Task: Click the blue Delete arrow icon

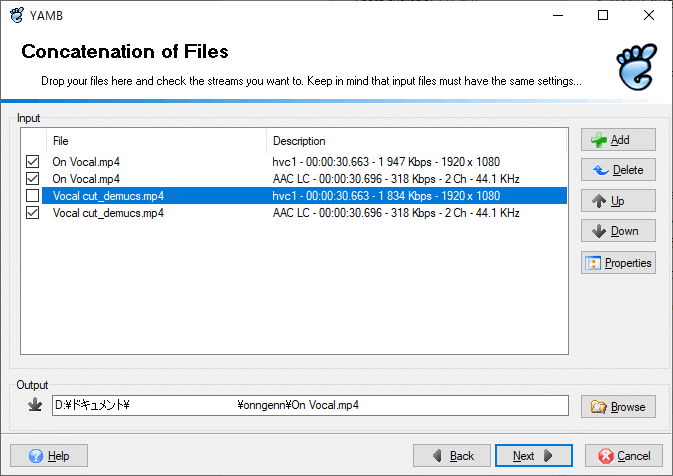Action: pyautogui.click(x=601, y=170)
